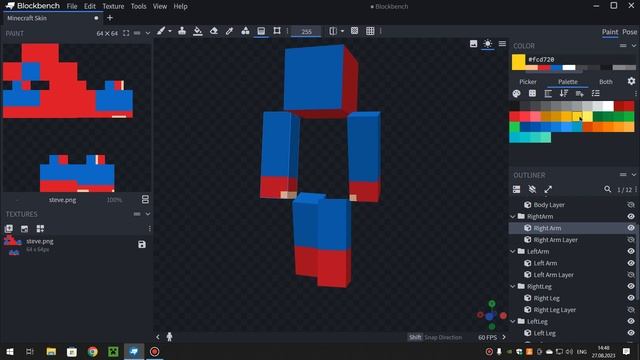
Task: Switch to Pose mode
Action: (629, 32)
